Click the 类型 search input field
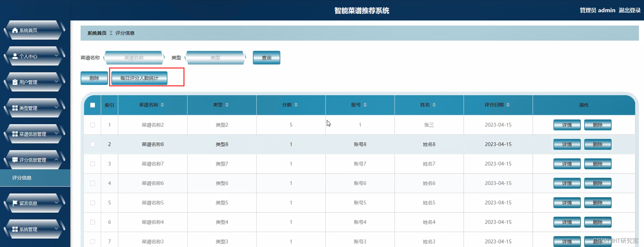Viewport: 644px width, 247px height. click(x=215, y=57)
